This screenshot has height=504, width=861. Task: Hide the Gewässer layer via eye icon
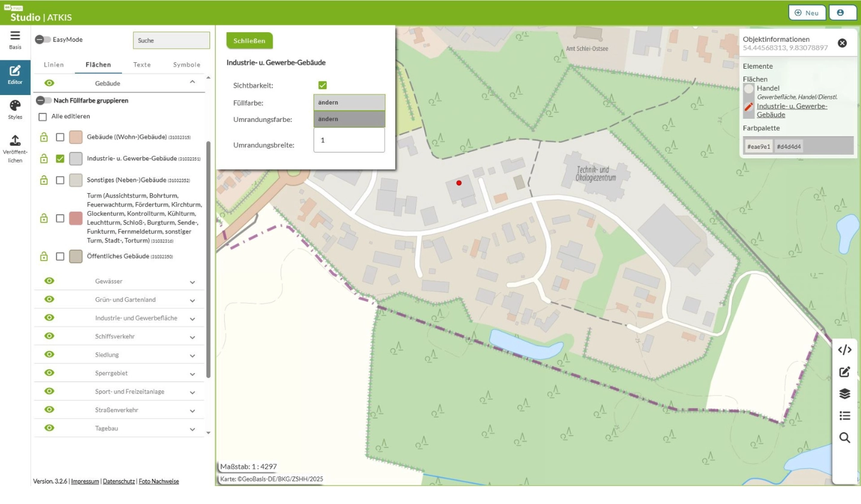click(x=50, y=281)
